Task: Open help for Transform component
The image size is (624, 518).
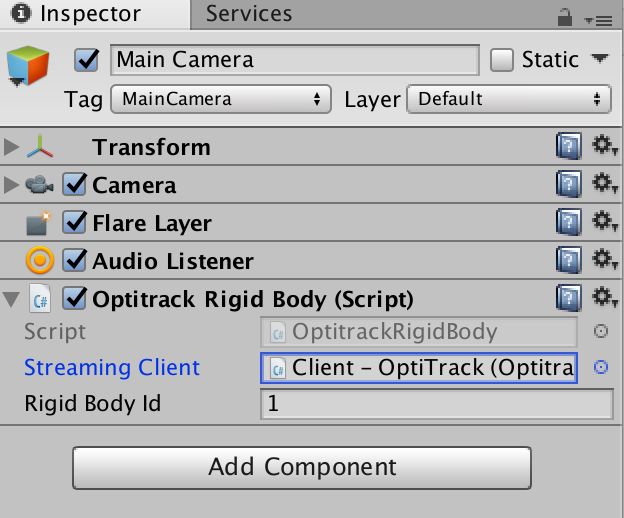Action: click(x=569, y=146)
